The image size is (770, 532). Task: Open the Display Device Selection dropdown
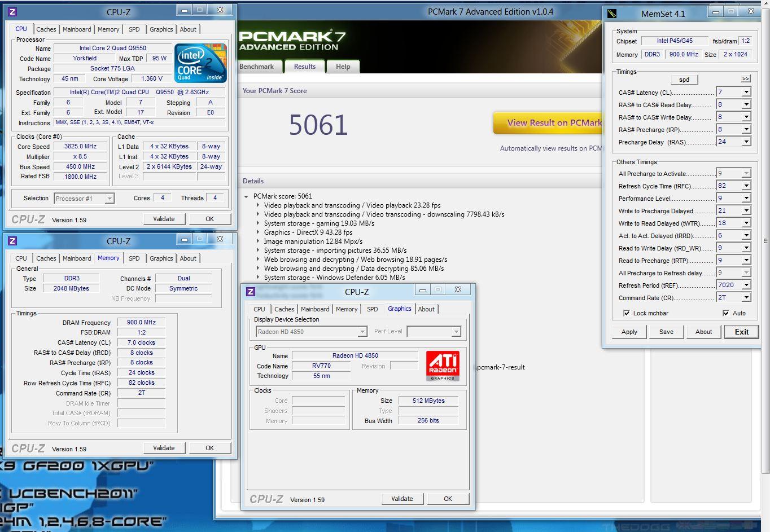(312, 332)
